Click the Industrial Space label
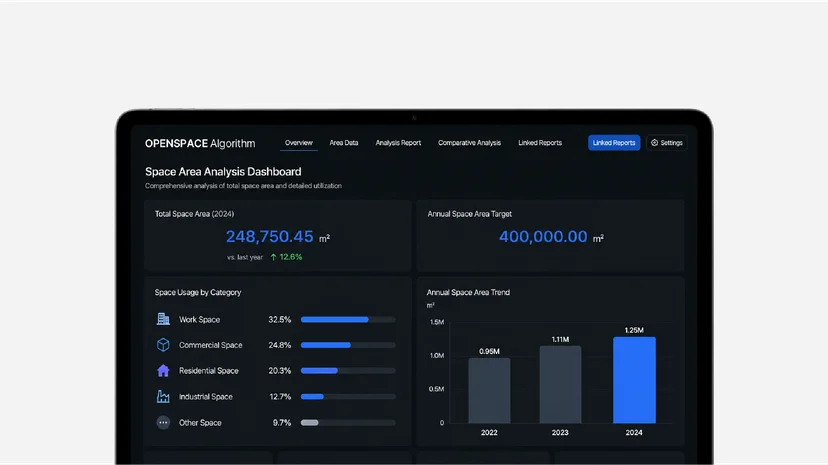The height and width of the screenshot is (465, 828). click(205, 396)
